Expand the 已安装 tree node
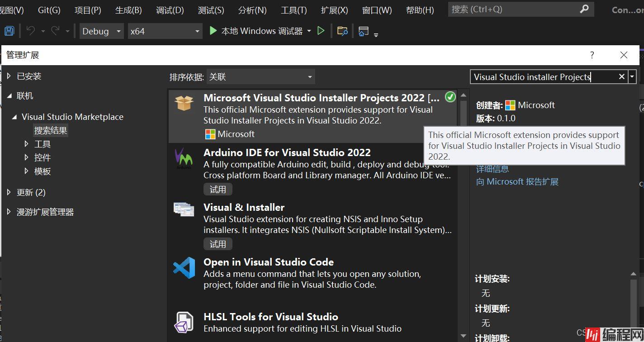Image resolution: width=644 pixels, height=342 pixels. click(9, 76)
